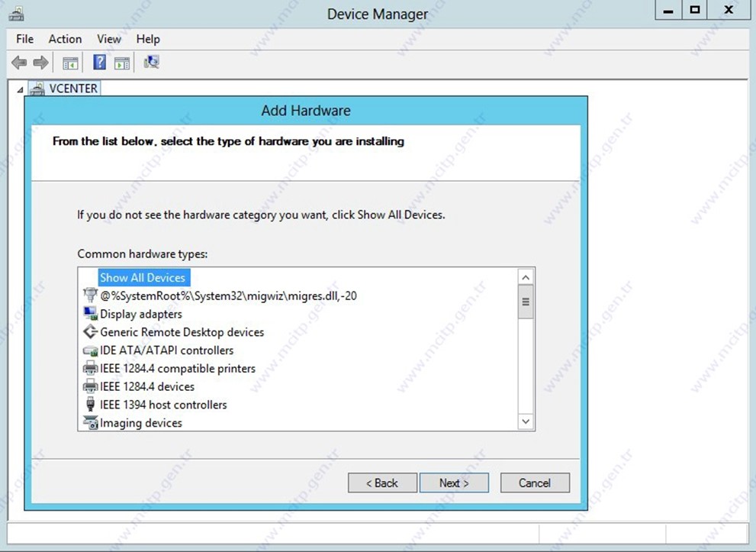Collapse the VCENTER tree node
Viewport: 756px width, 552px height.
tap(20, 90)
